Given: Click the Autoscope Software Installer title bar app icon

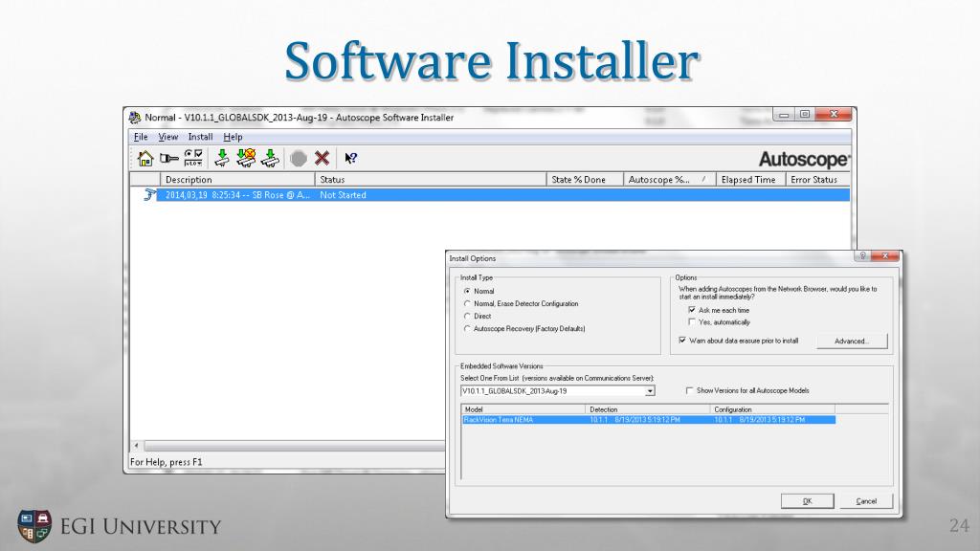Looking at the screenshot, I should click(x=134, y=118).
